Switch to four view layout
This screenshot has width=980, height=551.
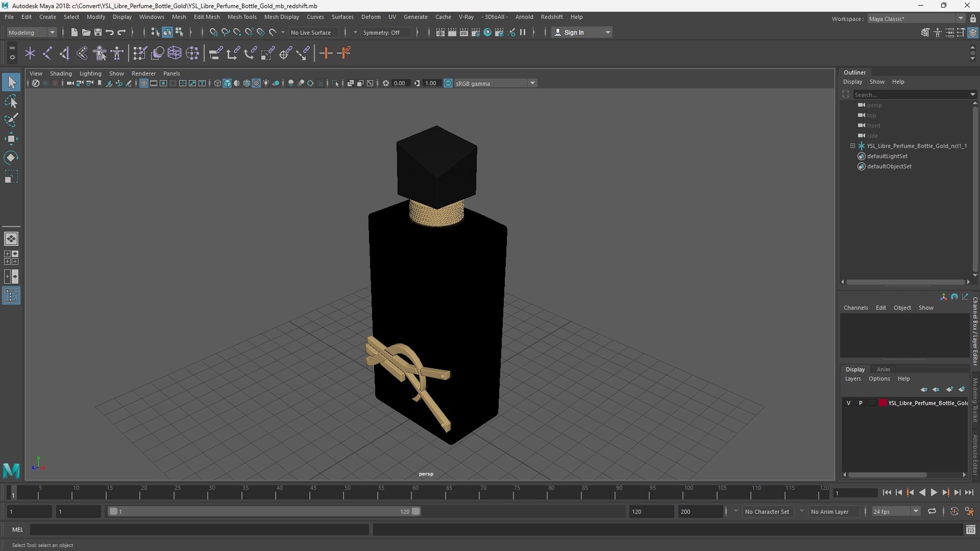[11, 258]
